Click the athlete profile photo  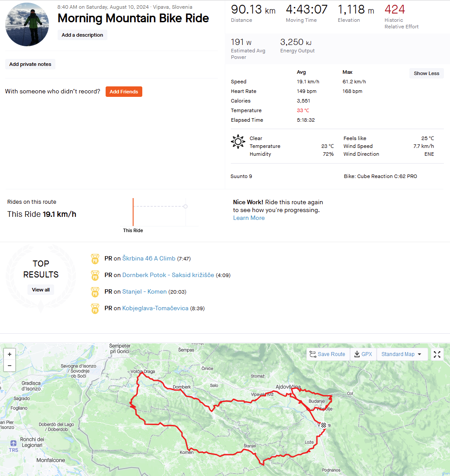[27, 24]
